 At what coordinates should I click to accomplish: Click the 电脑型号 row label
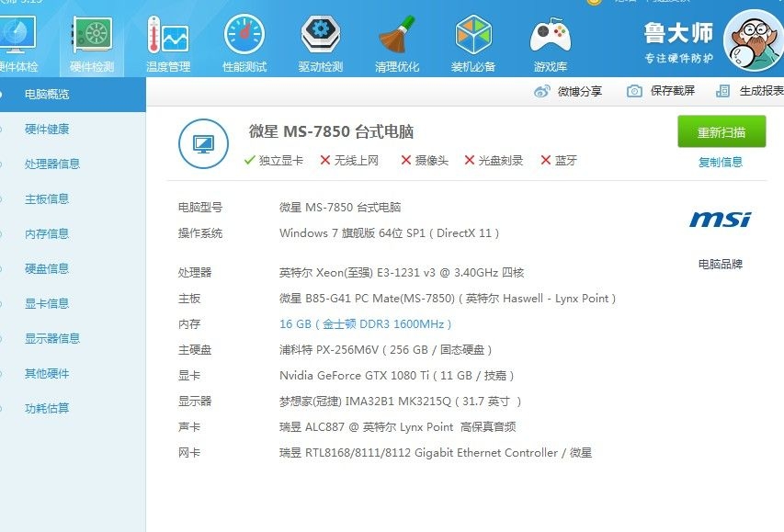[200, 207]
